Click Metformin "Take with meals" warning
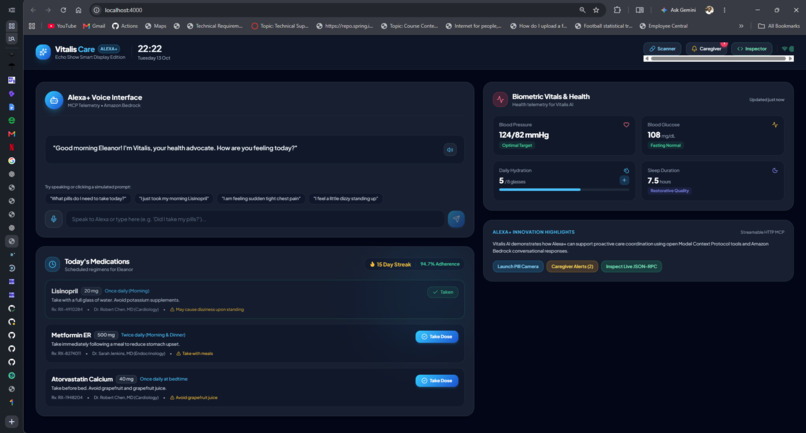Viewport: 806px width, 433px height. pos(195,354)
